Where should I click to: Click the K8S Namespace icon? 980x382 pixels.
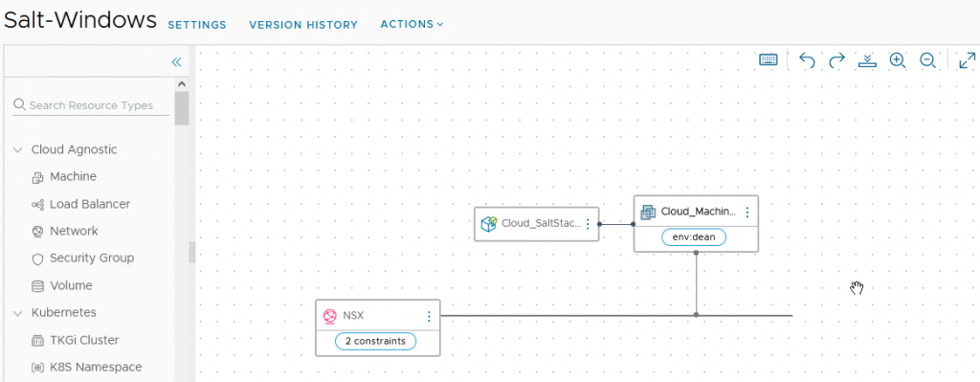(37, 367)
